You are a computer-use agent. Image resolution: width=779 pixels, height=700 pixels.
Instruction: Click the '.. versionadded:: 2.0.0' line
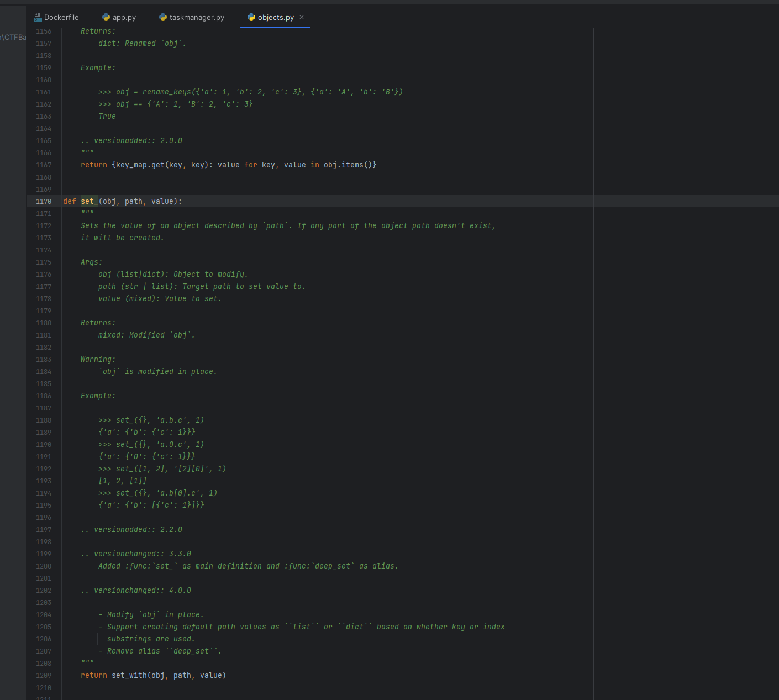(x=131, y=140)
